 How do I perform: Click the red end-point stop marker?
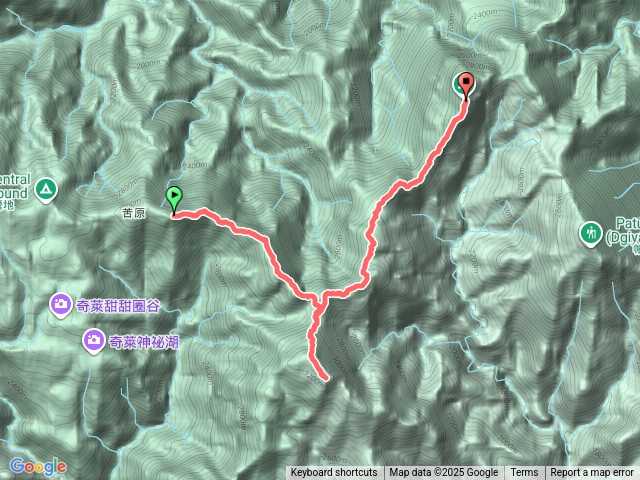466,85
